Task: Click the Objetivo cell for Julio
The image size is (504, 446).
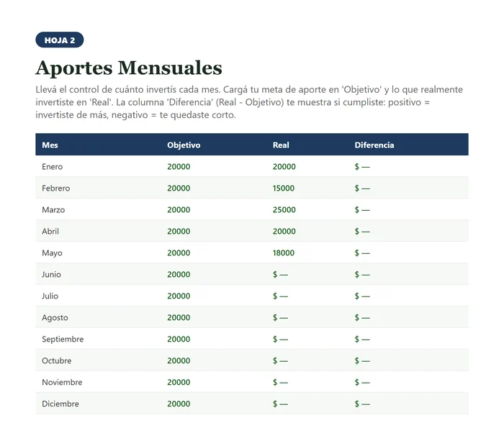Action: pos(179,296)
